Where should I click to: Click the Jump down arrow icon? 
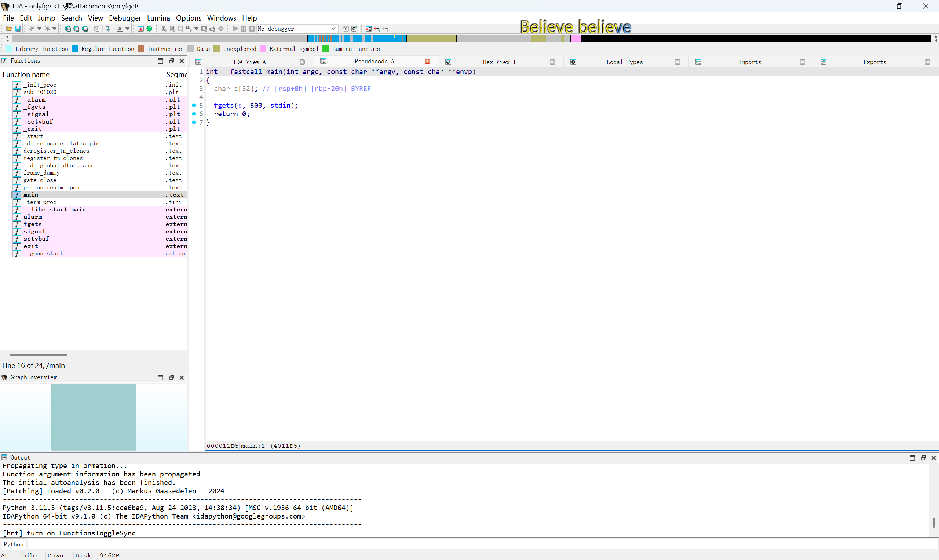coord(108,29)
